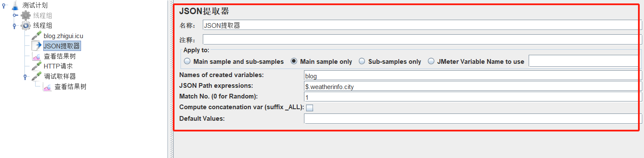Viewport: 644px width, 158px height.
Task: Click the active 线程组 gear icon
Action: coord(26,26)
